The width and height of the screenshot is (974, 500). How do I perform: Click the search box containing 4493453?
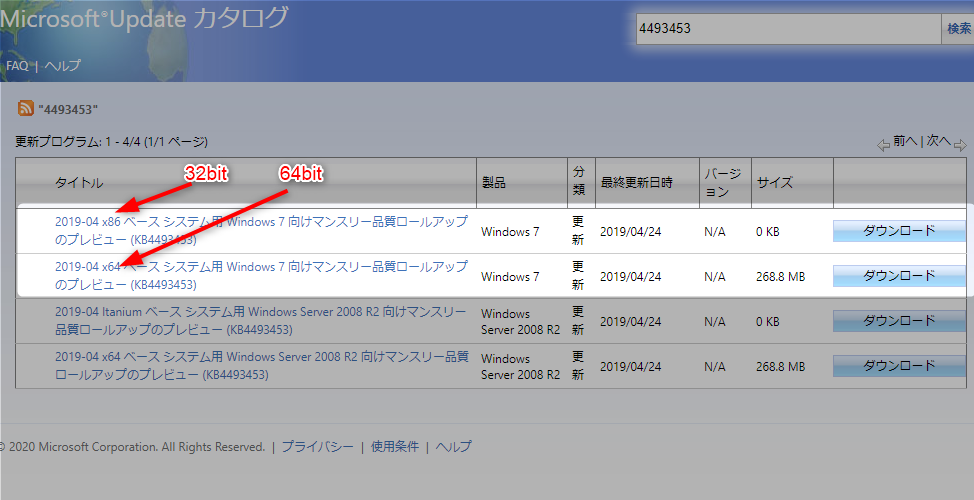coord(789,29)
